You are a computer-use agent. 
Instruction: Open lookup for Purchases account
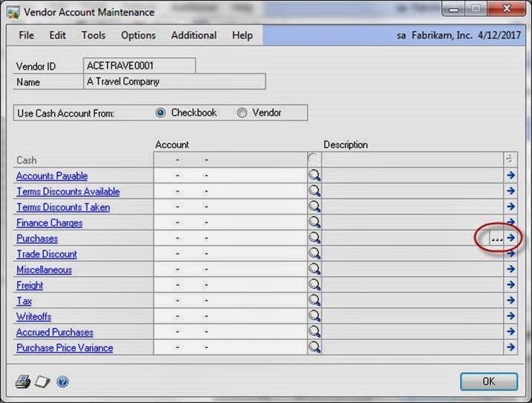[x=314, y=238]
